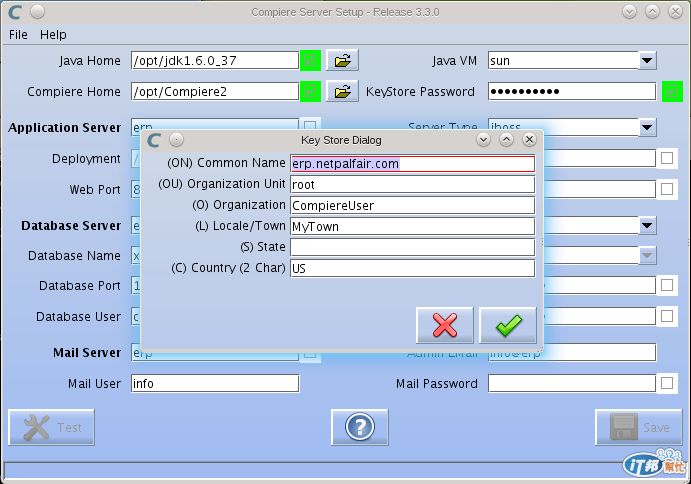Toggle the Java Home green verification checkbox
The width and height of the screenshot is (691, 484).
310,60
